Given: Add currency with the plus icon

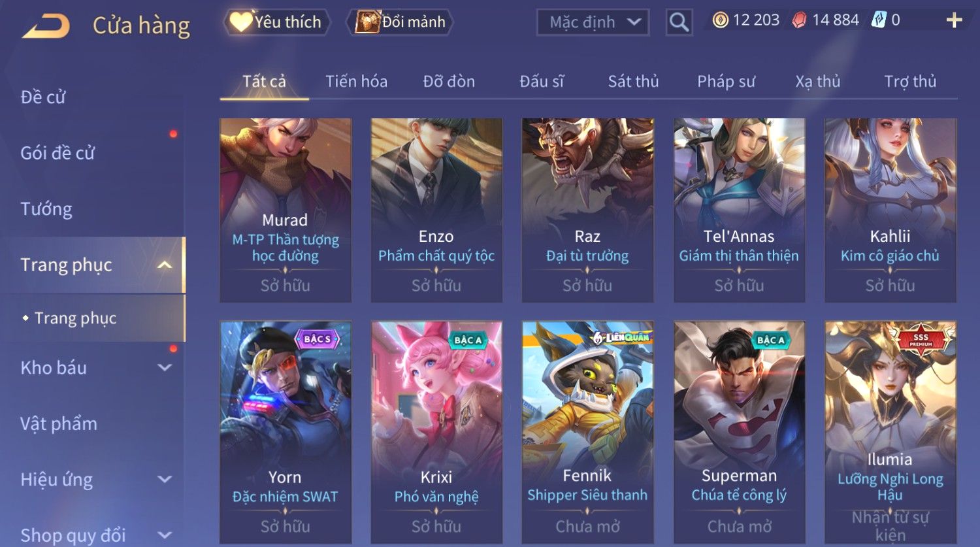Looking at the screenshot, I should click(954, 20).
